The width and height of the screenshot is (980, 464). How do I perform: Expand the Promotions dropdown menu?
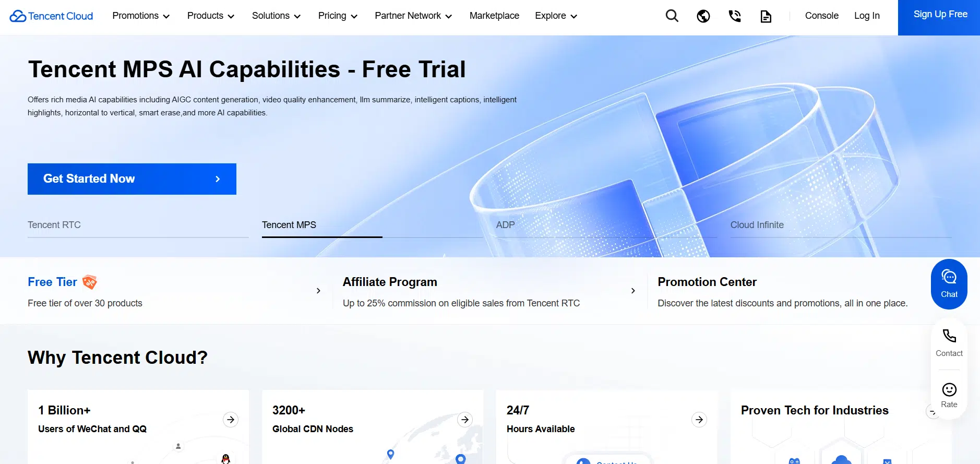pyautogui.click(x=141, y=16)
